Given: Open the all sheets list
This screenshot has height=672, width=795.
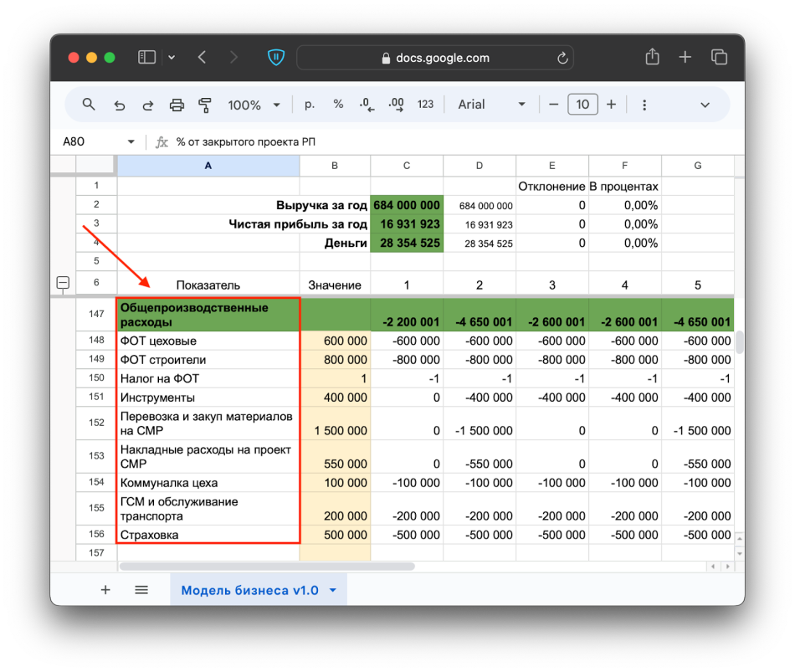Looking at the screenshot, I should [x=141, y=590].
